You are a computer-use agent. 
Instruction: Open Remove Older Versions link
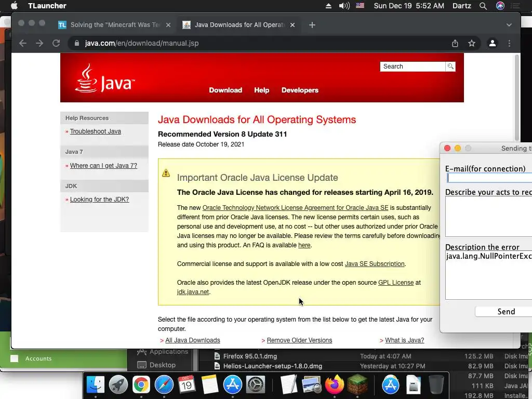coord(299,340)
